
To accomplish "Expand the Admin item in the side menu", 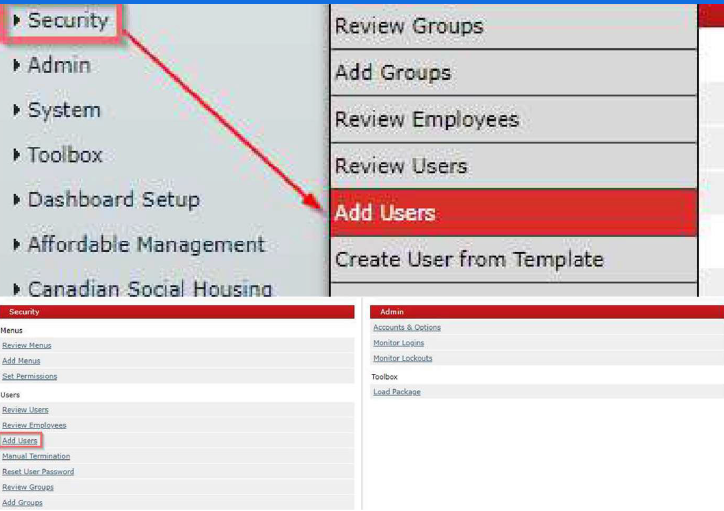I will pos(58,65).
